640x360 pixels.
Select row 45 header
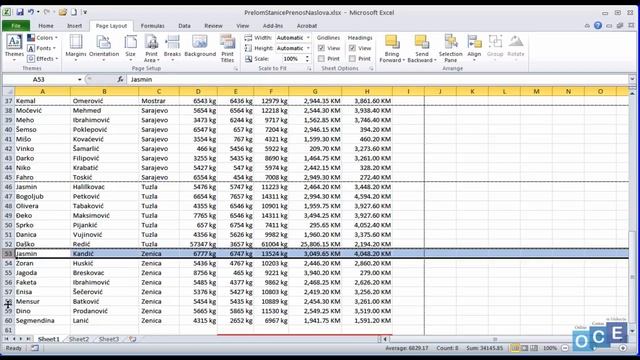tap(8, 177)
